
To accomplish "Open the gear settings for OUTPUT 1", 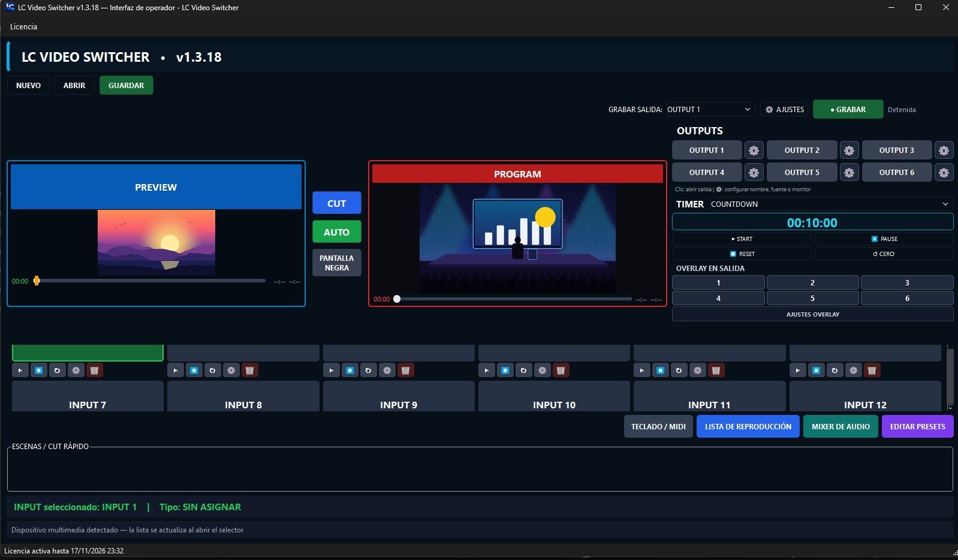I will pos(754,150).
